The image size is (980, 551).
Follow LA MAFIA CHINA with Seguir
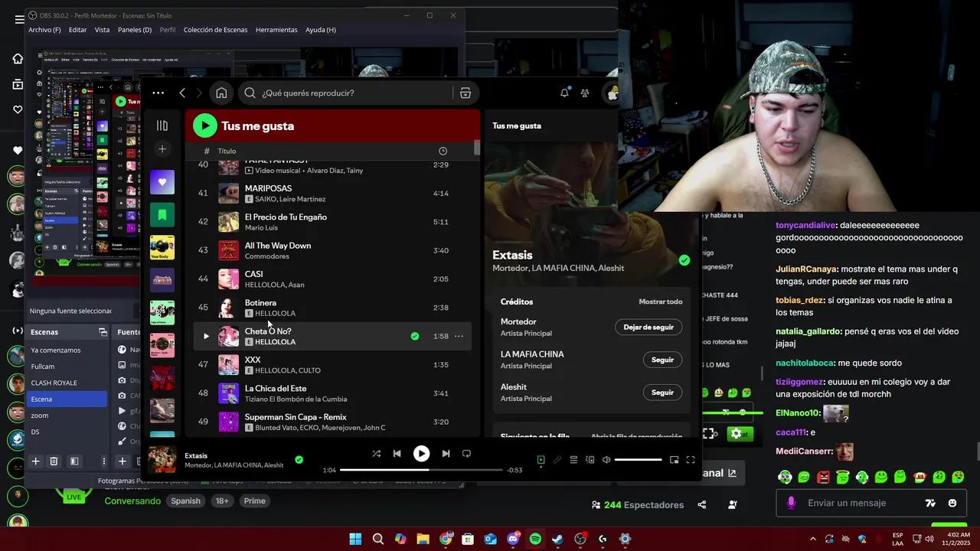[662, 360]
